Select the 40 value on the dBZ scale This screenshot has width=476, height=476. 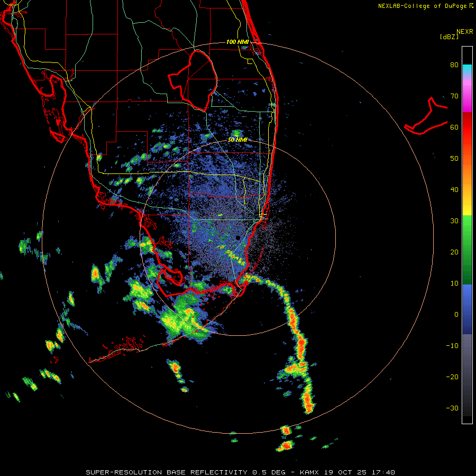(454, 190)
